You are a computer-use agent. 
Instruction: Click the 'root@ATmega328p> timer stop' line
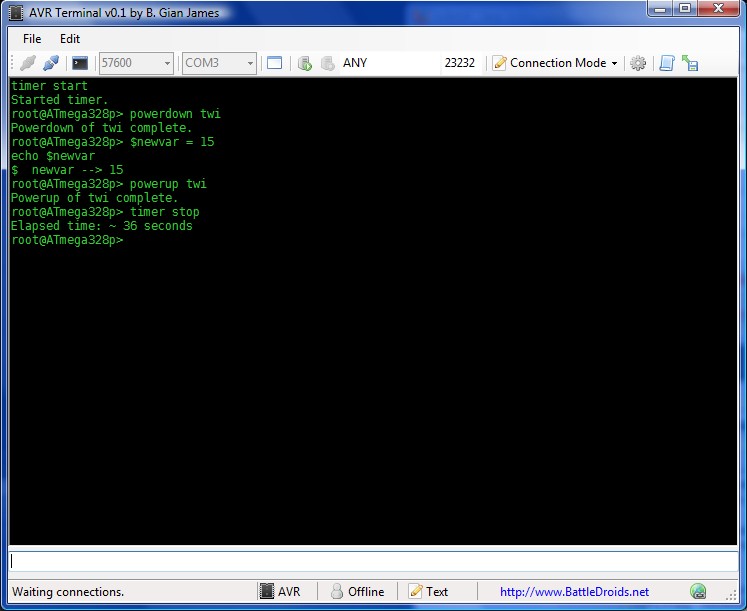click(x=105, y=212)
